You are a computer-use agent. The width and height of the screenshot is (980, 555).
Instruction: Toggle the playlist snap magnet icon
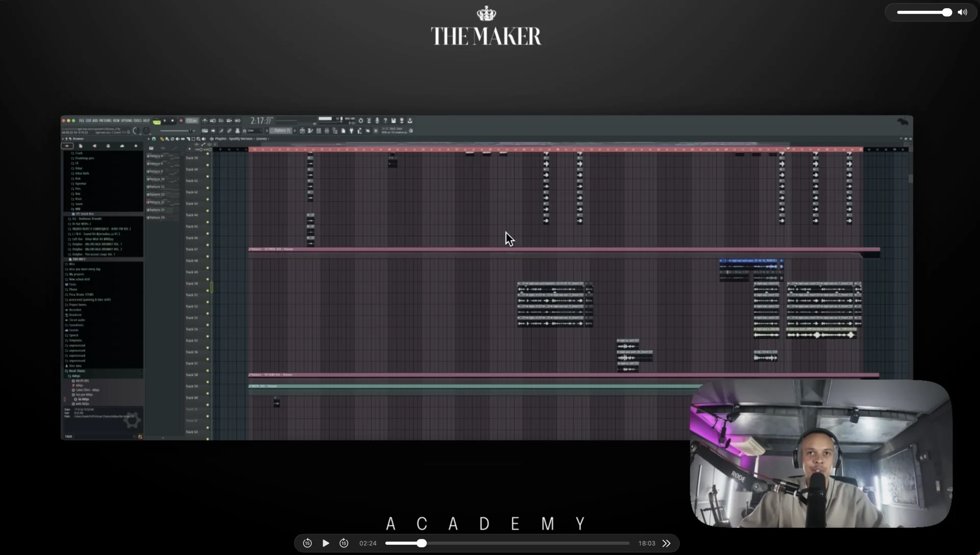point(154,139)
